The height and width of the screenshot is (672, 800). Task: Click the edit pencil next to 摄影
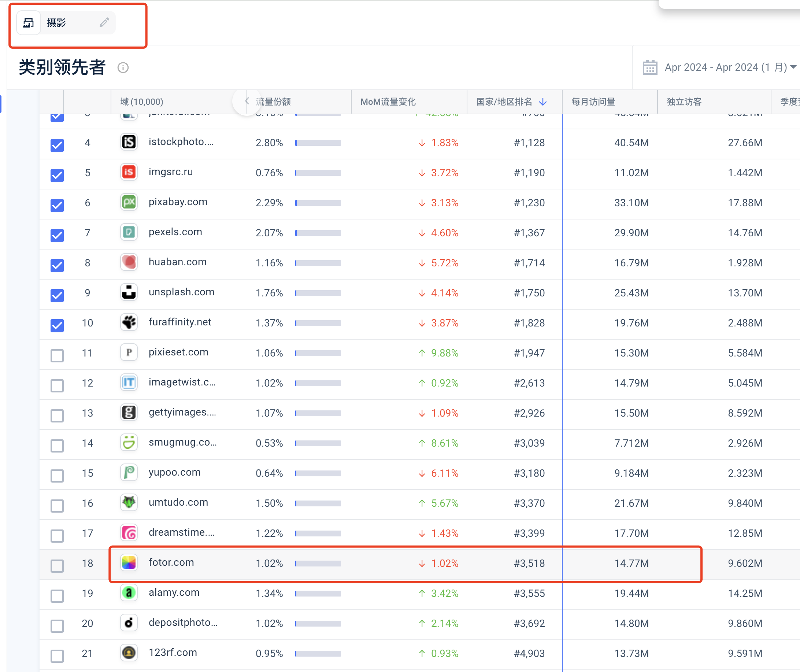click(104, 22)
